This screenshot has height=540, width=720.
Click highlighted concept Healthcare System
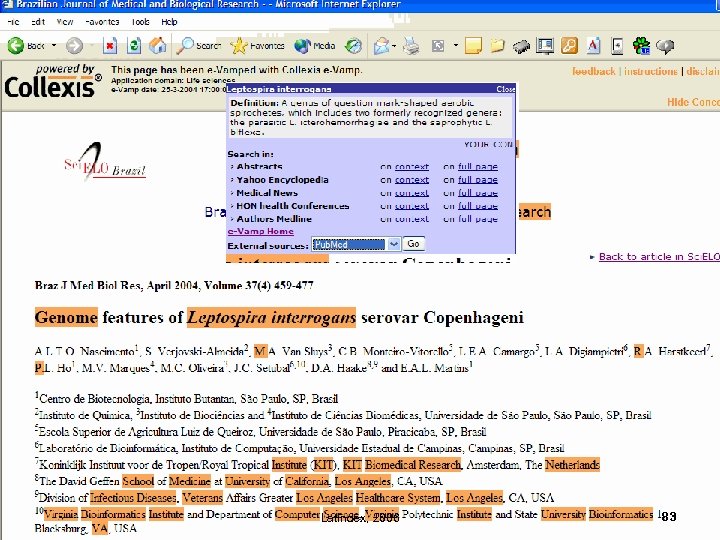[398, 498]
